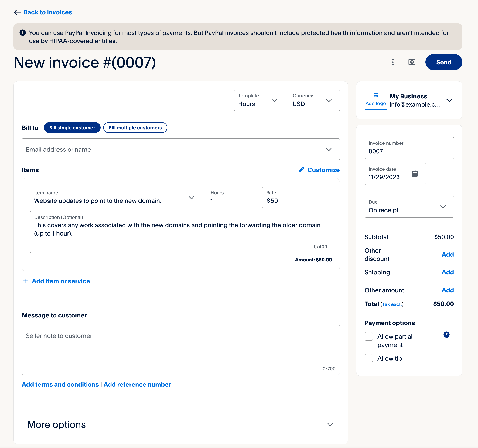
Task: Click the plus icon to add item
Action: click(x=26, y=281)
